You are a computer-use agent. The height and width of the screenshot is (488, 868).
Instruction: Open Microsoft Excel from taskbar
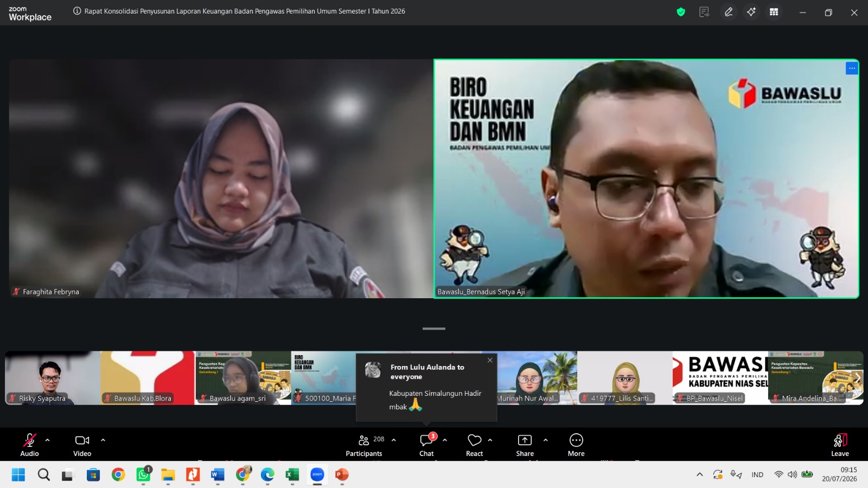click(x=292, y=475)
